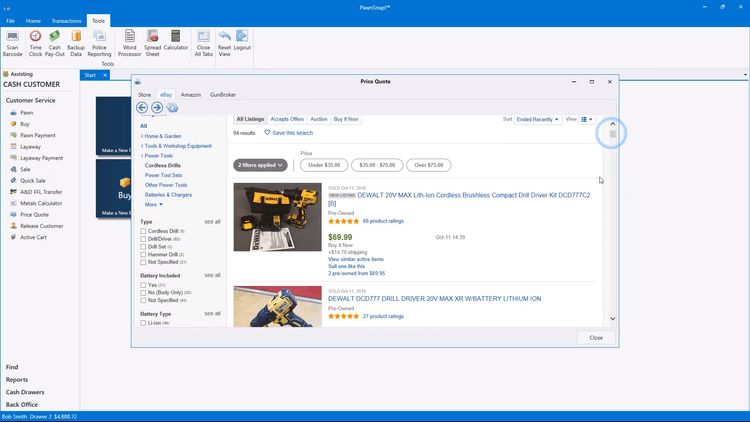
Task: Switch to the Transactions ribbon tab
Action: click(x=66, y=21)
